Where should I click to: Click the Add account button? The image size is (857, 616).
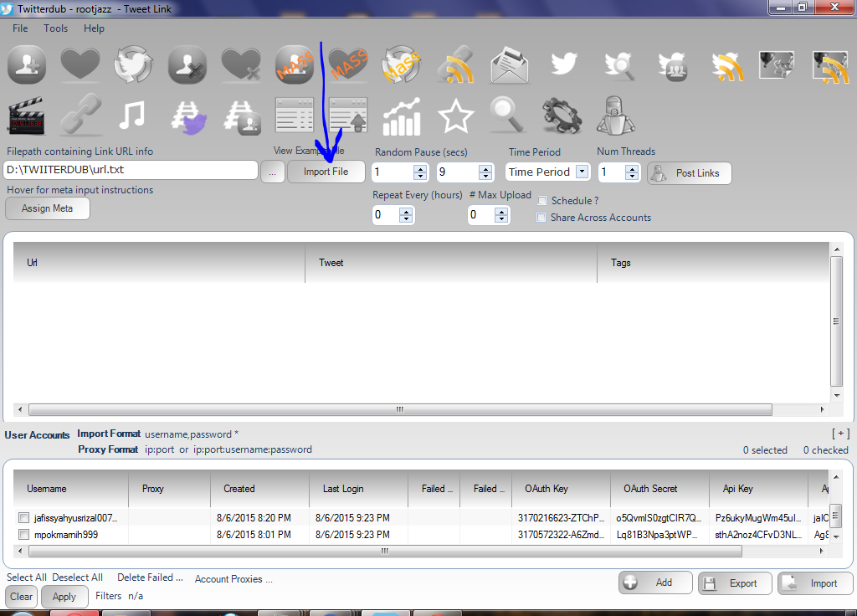coord(655,583)
